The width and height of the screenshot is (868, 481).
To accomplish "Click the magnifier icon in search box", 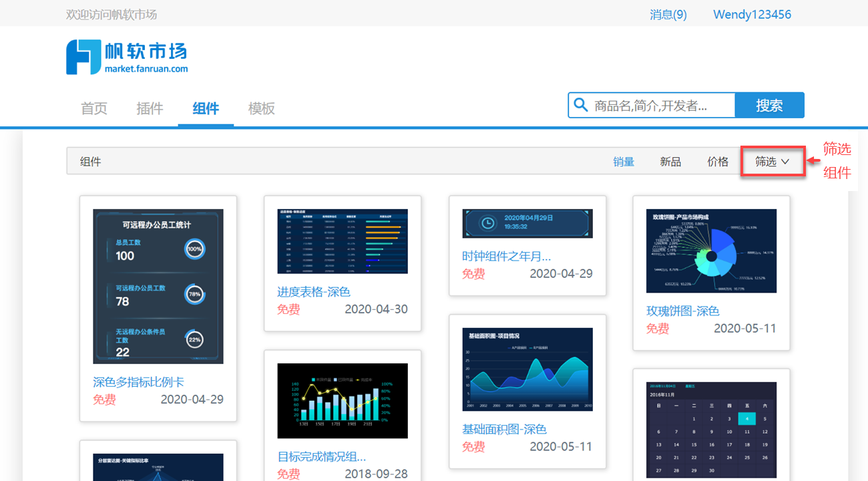I will pos(581,105).
